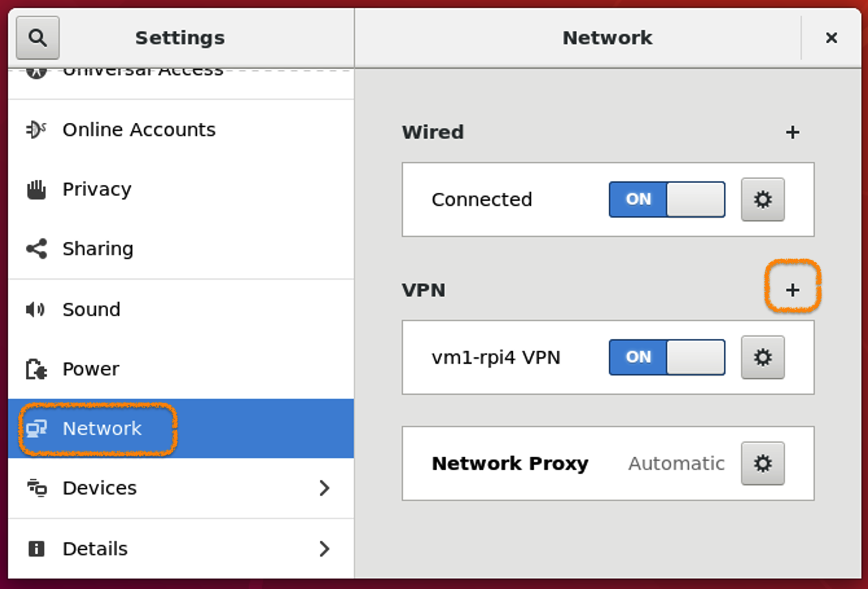This screenshot has height=589, width=868.
Task: Expand the Details submenu chevron
Action: point(325,549)
